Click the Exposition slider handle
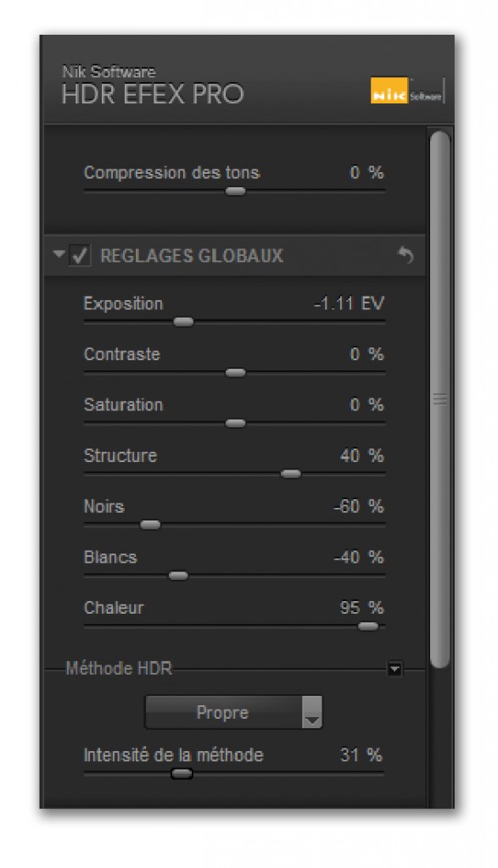498x868 pixels. [x=183, y=321]
